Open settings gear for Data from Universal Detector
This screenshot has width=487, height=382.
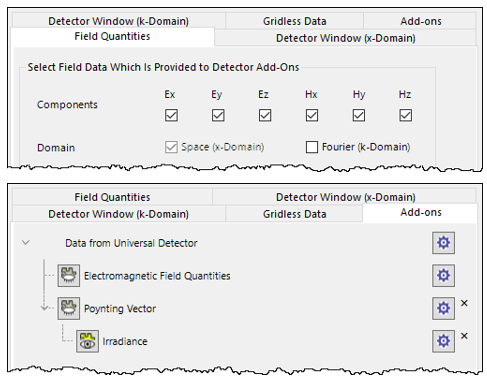pyautogui.click(x=443, y=243)
